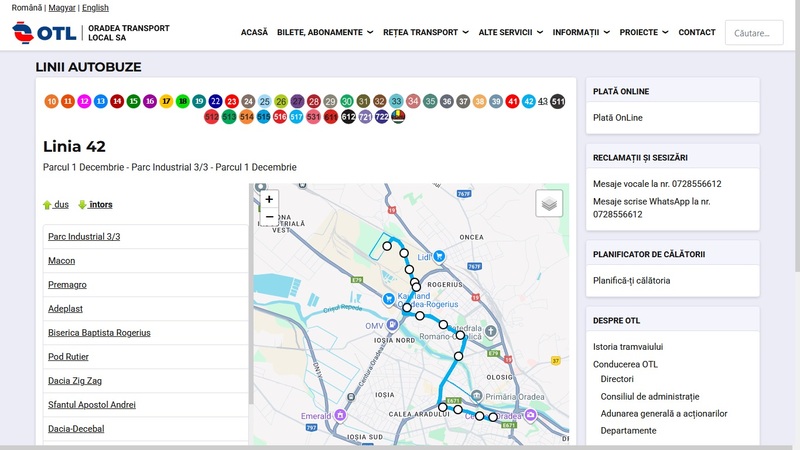Click the Lidl store marker on map
This screenshot has height=450, width=800.
tap(439, 256)
